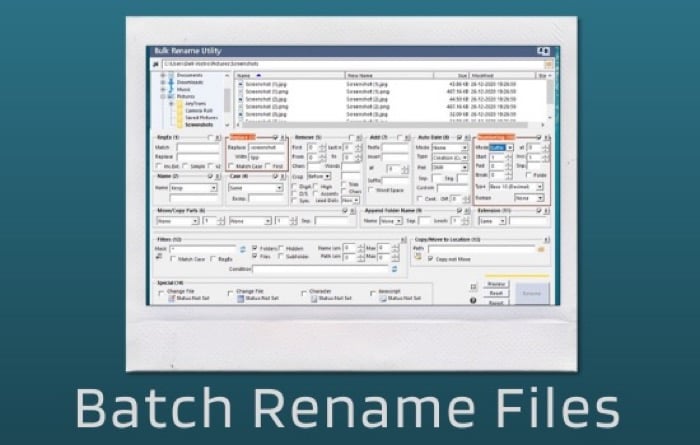Open the Extension dropdown set to Same

[x=492, y=221]
